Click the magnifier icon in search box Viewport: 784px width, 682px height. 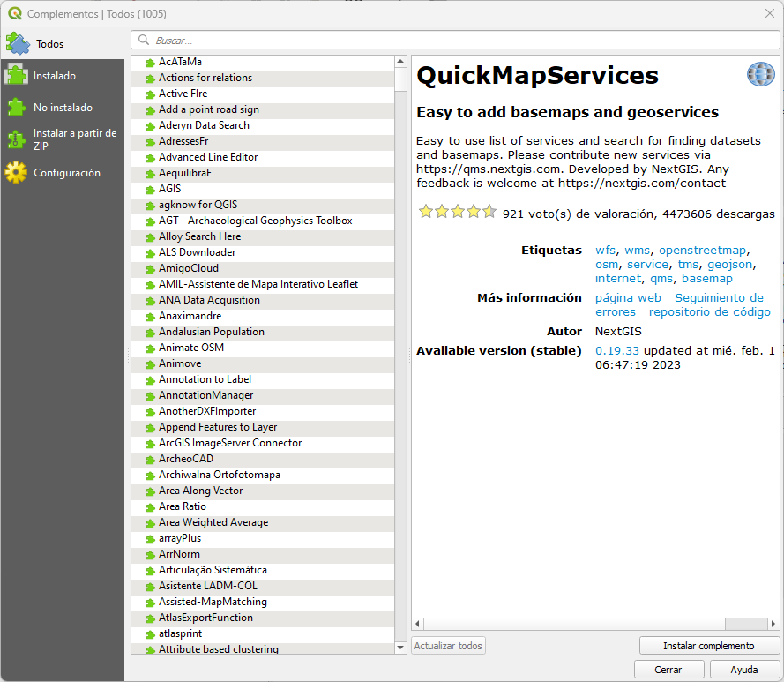pos(144,40)
